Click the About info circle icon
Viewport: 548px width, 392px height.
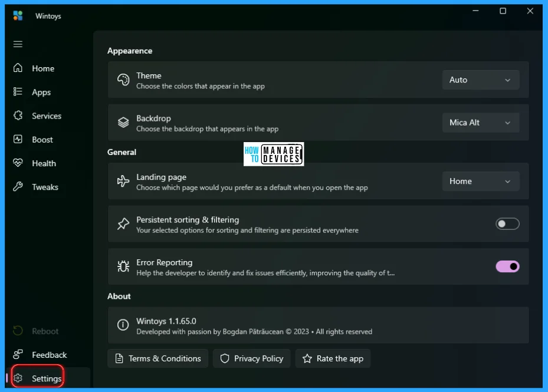pos(123,325)
